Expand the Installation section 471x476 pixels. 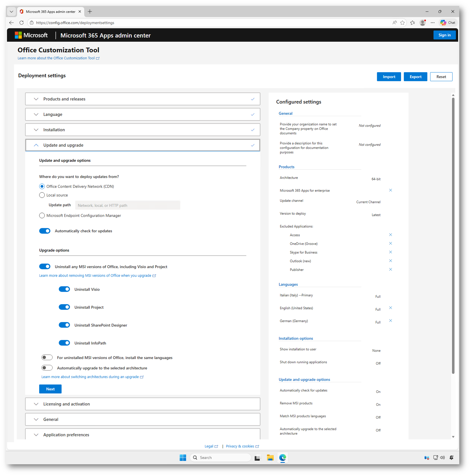pos(143,130)
